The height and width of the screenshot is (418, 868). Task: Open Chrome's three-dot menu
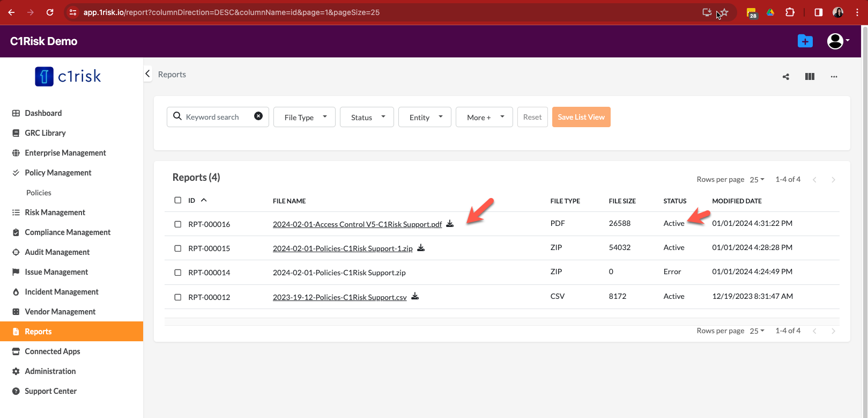(x=857, y=12)
